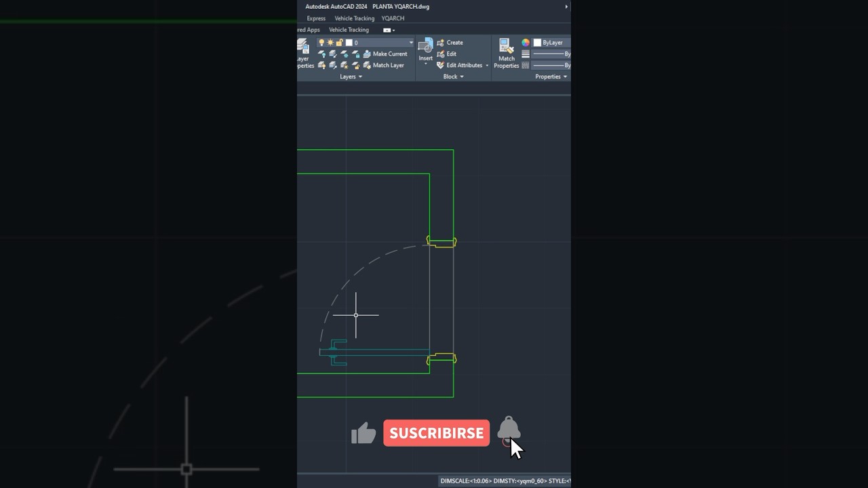This screenshot has height=488, width=868.
Task: Click the thumbs up like icon
Action: pos(363,433)
